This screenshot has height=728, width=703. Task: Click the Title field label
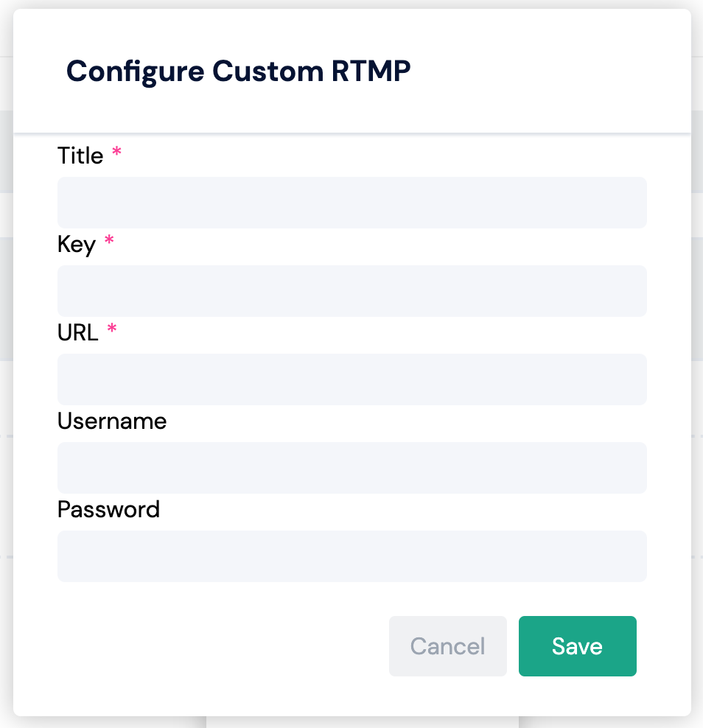point(80,156)
